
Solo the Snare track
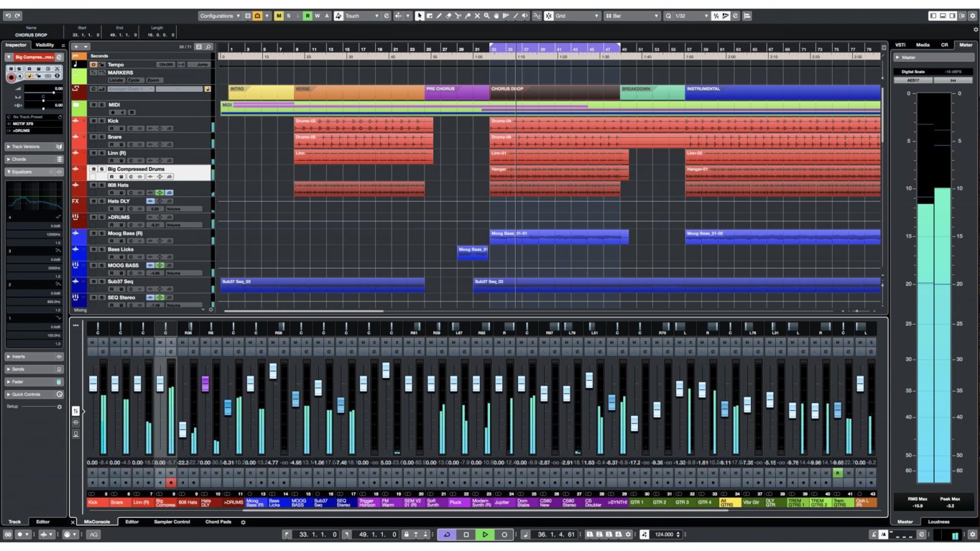point(101,137)
